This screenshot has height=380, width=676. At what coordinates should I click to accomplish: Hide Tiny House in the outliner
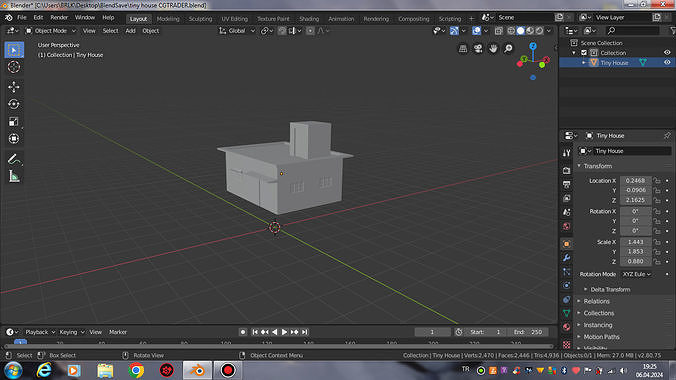click(667, 63)
